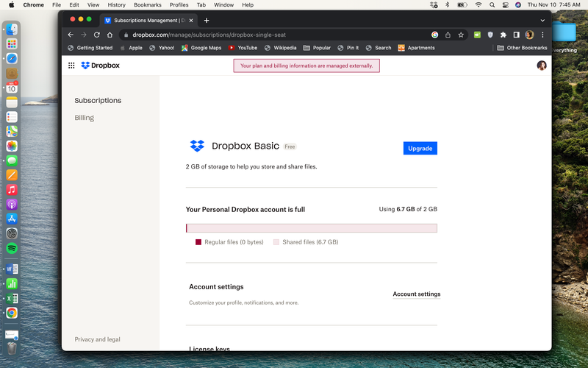The width and height of the screenshot is (588, 368).
Task: Open Launchpad from the Dock
Action: [x=12, y=43]
